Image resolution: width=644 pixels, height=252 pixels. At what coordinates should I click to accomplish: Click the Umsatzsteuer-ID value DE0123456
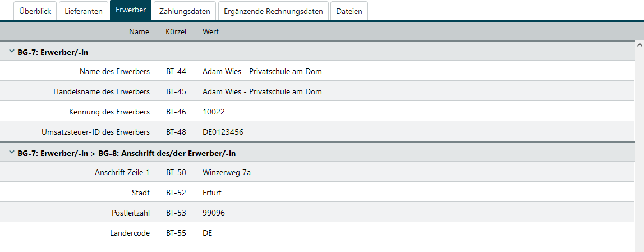click(x=223, y=132)
